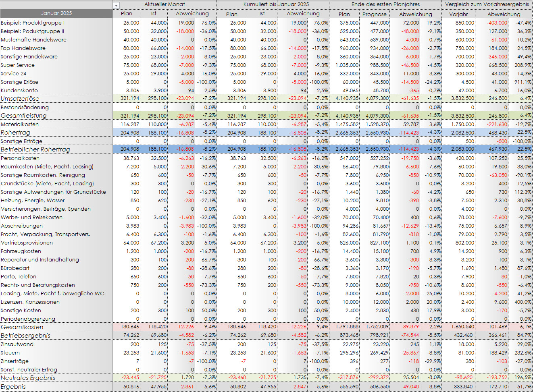Select the Beispiel: Produktgruppe I label cell
The image size is (533, 392).
pos(33,23)
